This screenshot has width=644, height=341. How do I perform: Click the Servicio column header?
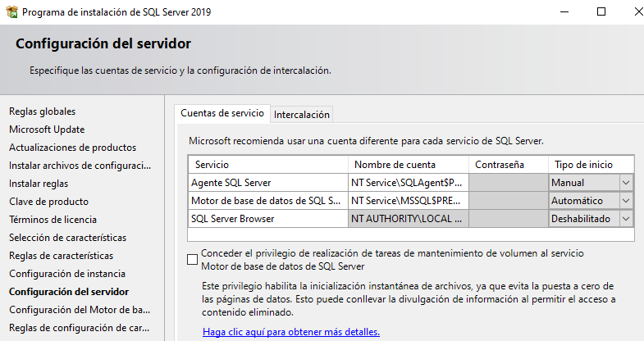pyautogui.click(x=267, y=165)
